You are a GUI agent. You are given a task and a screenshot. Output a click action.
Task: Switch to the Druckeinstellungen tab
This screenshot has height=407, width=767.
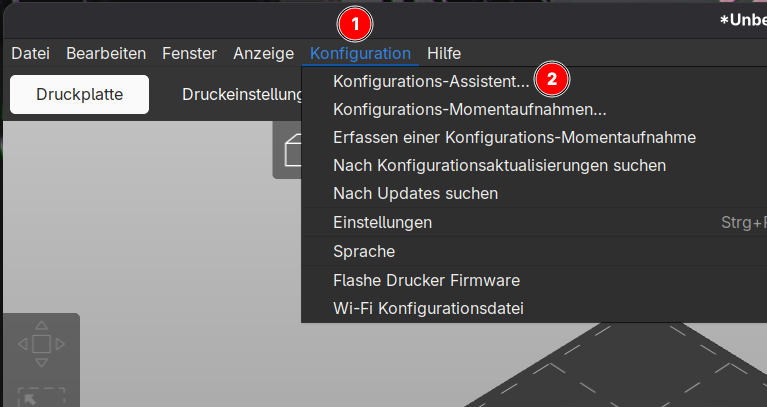pos(242,95)
